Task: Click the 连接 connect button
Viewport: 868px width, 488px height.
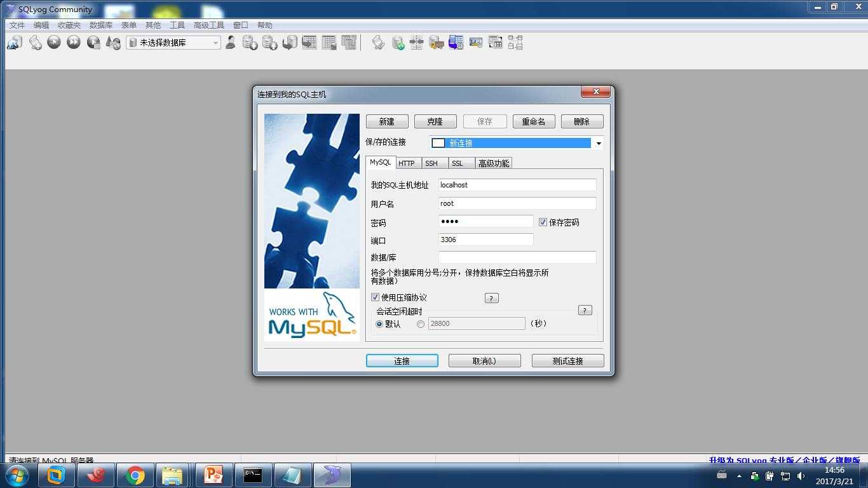Action: point(402,361)
